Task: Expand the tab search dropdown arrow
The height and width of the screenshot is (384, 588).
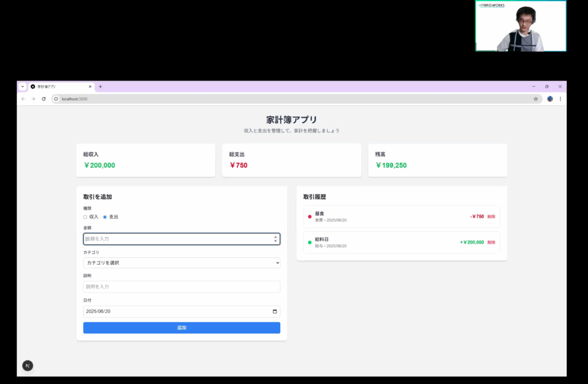Action: pos(22,87)
